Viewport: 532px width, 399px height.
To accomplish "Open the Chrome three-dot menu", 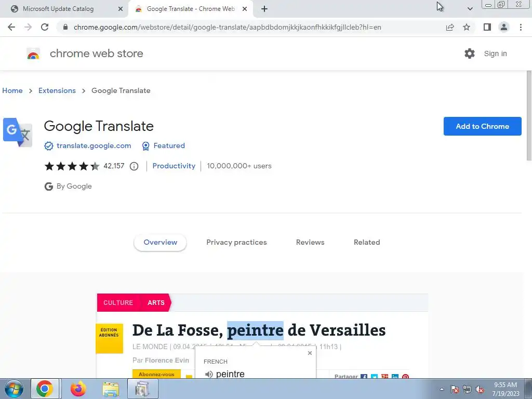I will (521, 27).
